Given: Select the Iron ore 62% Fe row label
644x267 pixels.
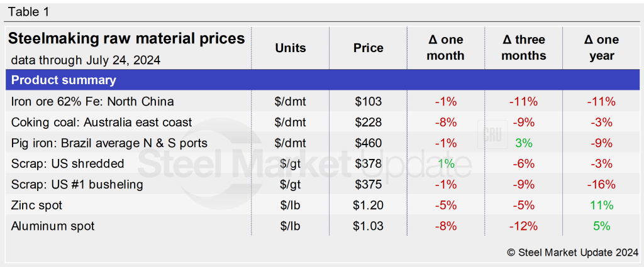Looking at the screenshot, I should 92,101.
